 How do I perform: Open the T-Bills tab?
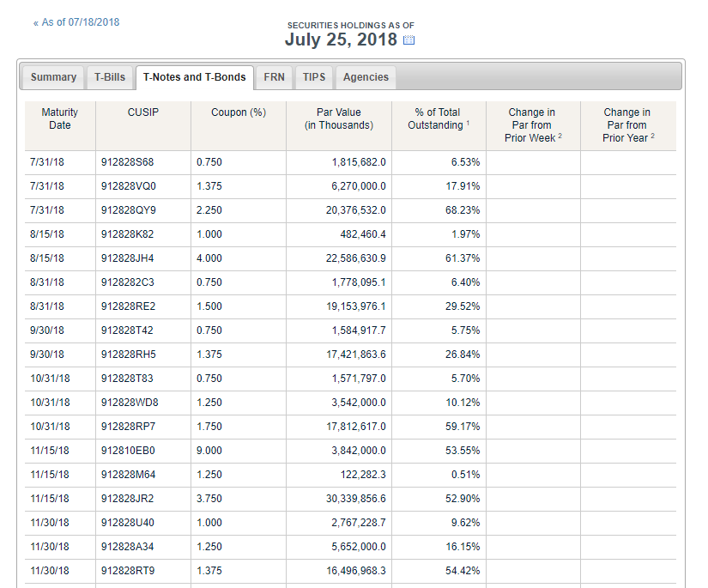110,77
